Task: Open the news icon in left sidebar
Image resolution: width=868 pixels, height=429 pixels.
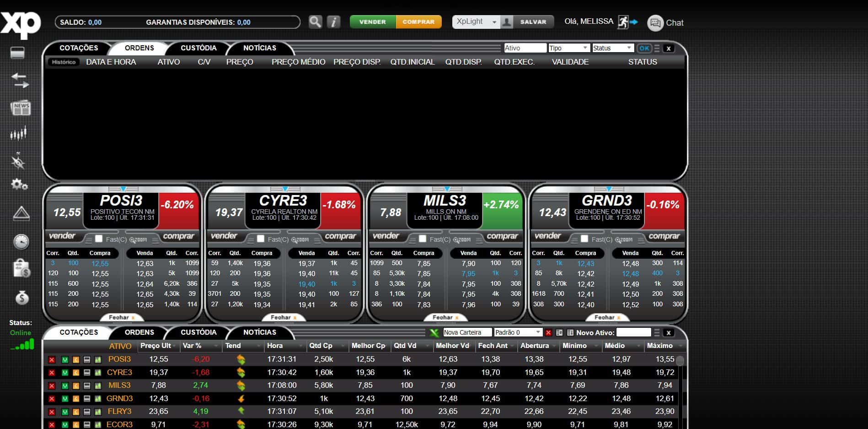Action: tap(21, 108)
